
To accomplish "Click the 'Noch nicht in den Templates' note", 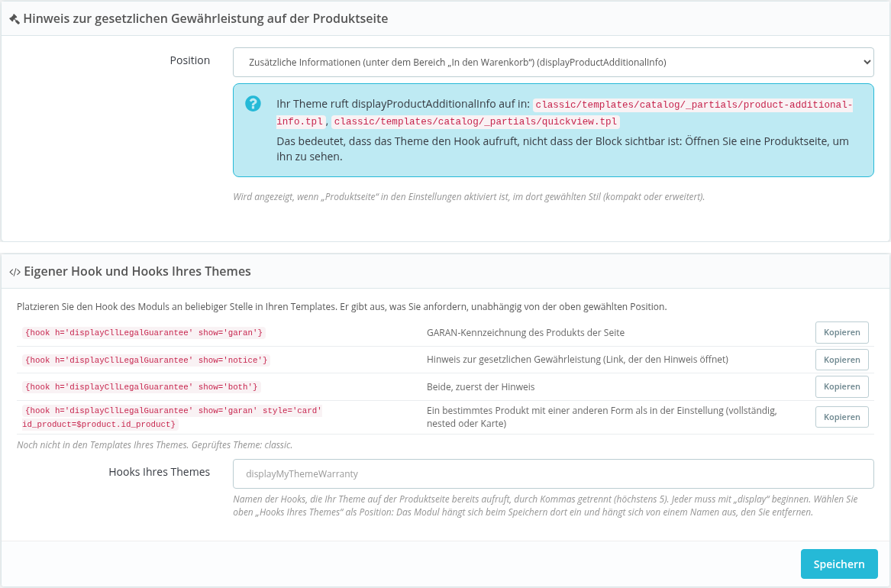I will point(154,445).
